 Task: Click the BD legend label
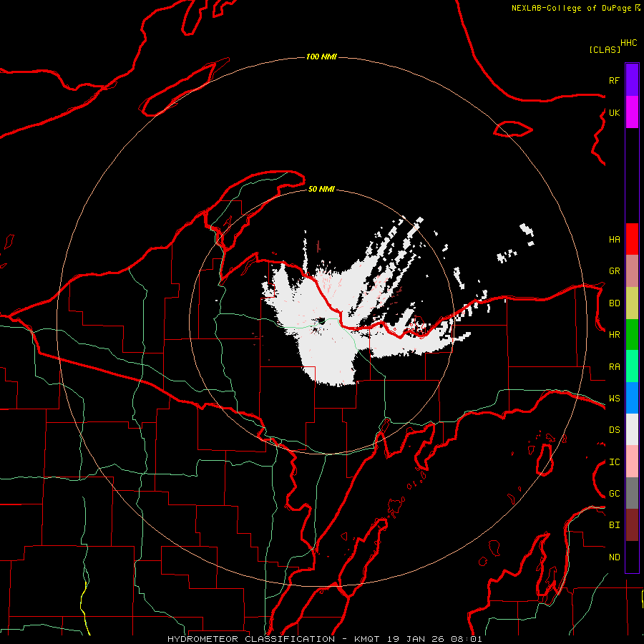(x=614, y=303)
